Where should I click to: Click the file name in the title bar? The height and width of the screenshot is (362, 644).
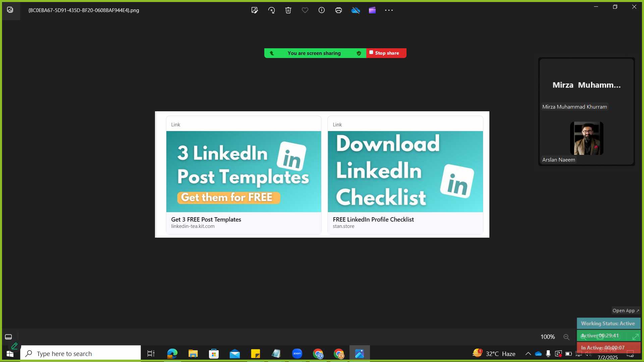coord(84,10)
